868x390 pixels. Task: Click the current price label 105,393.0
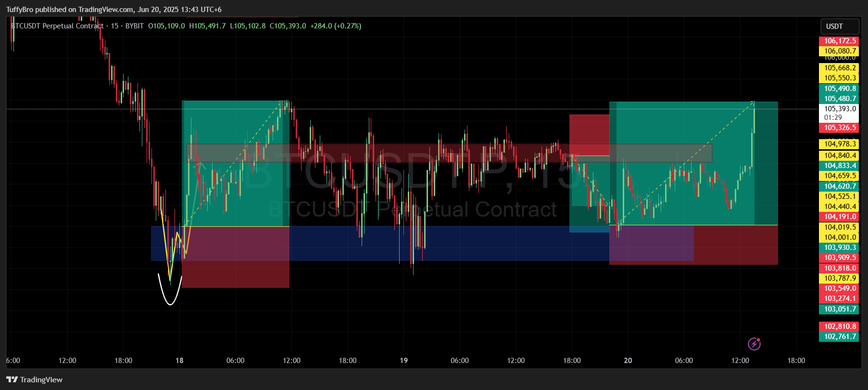pos(839,109)
